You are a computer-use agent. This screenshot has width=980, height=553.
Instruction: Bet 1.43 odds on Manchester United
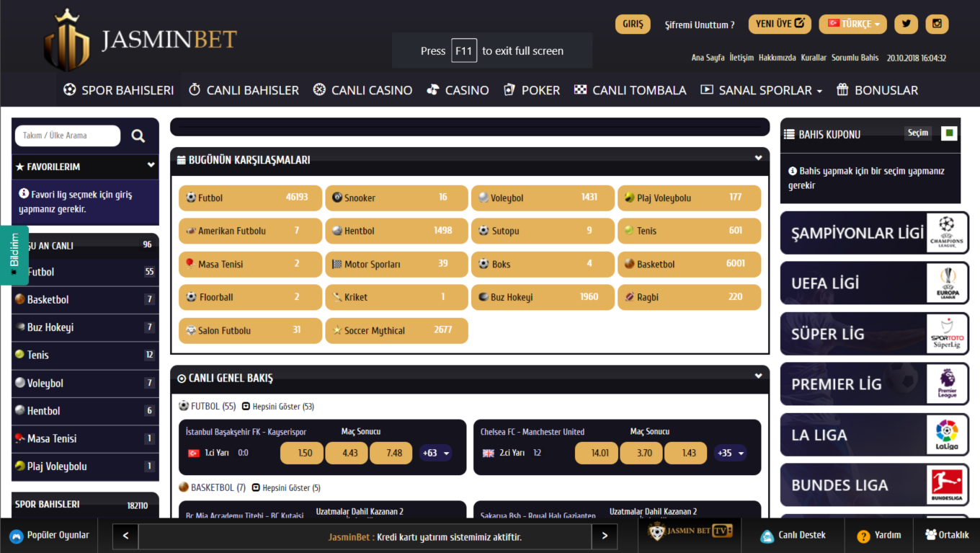pos(686,454)
